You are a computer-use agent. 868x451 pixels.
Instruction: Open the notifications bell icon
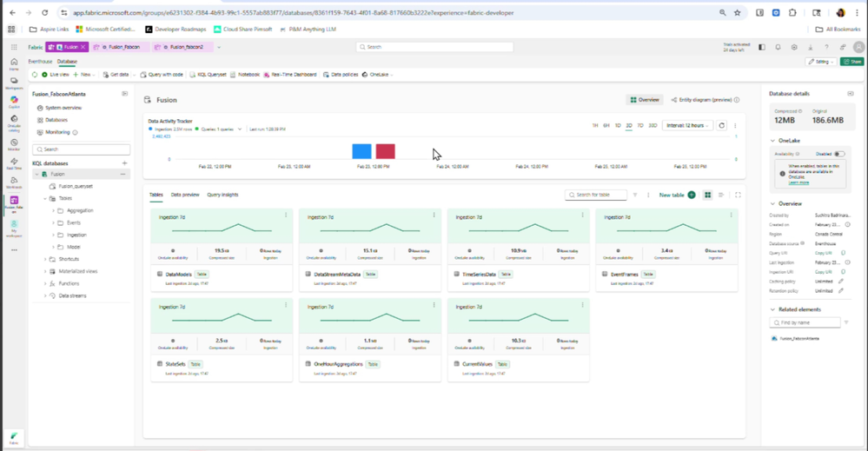coord(778,48)
